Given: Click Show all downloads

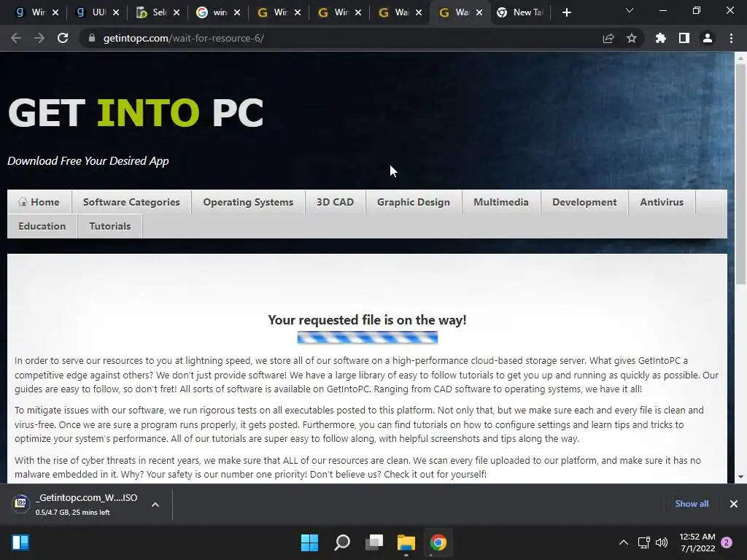Looking at the screenshot, I should coord(692,504).
